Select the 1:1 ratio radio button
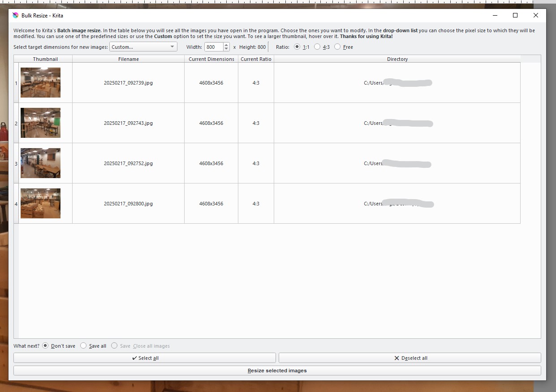The image size is (556, 392). click(x=297, y=47)
